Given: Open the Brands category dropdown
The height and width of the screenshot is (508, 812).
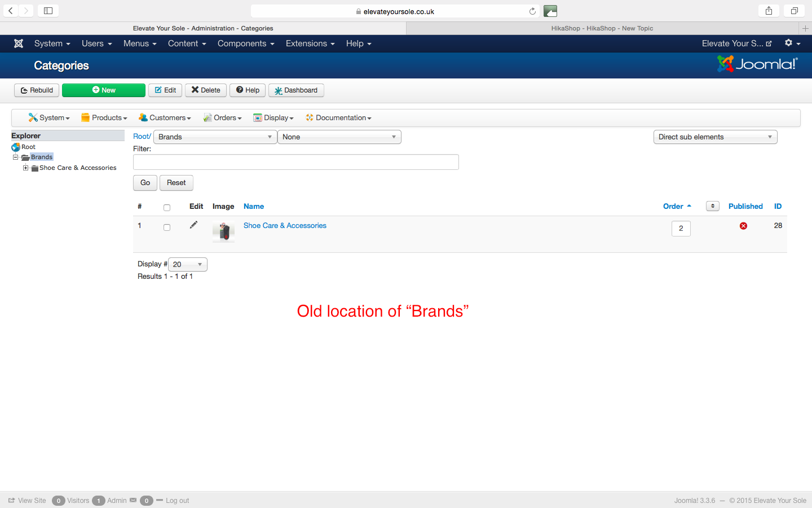Looking at the screenshot, I should coord(215,137).
